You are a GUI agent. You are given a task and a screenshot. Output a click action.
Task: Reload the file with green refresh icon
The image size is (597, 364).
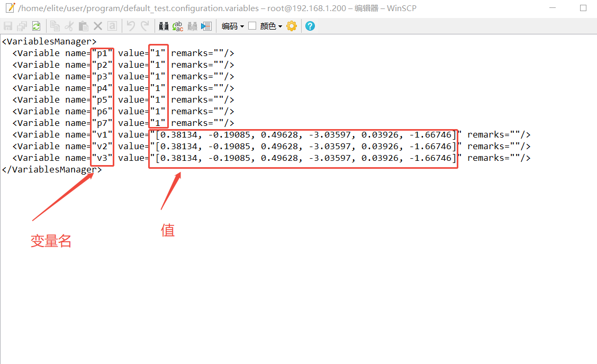tap(36, 26)
